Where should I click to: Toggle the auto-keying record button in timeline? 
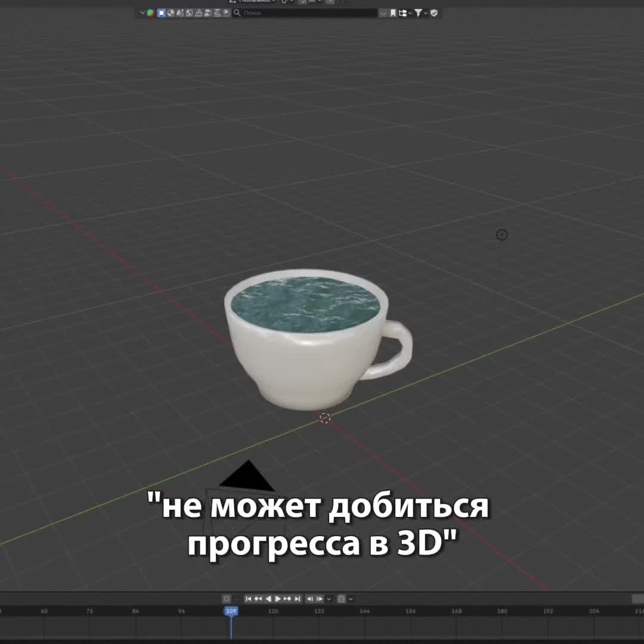(x=227, y=599)
